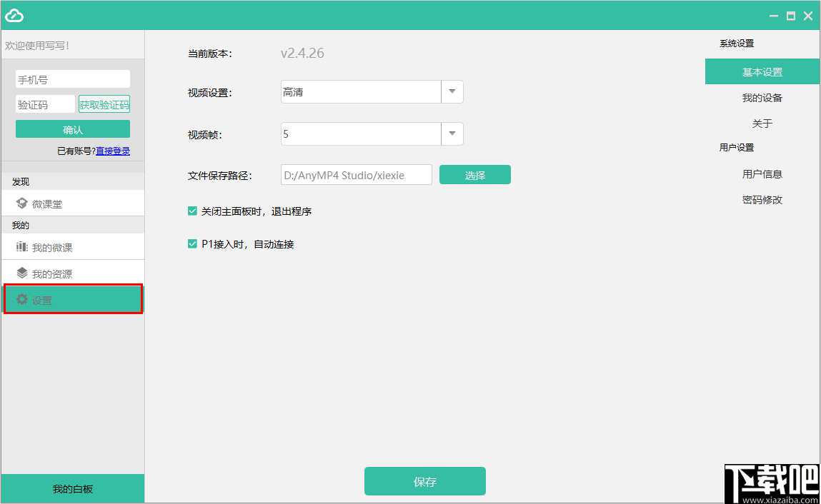Viewport: 821px width, 504px height.
Task: Click the 保存 save button
Action: coord(424,481)
